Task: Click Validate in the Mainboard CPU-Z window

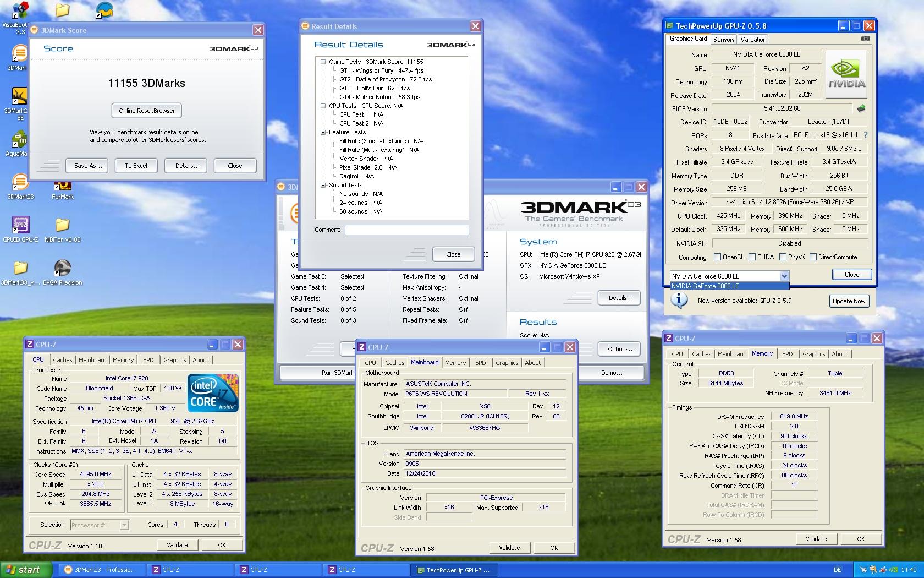Action: pos(509,548)
